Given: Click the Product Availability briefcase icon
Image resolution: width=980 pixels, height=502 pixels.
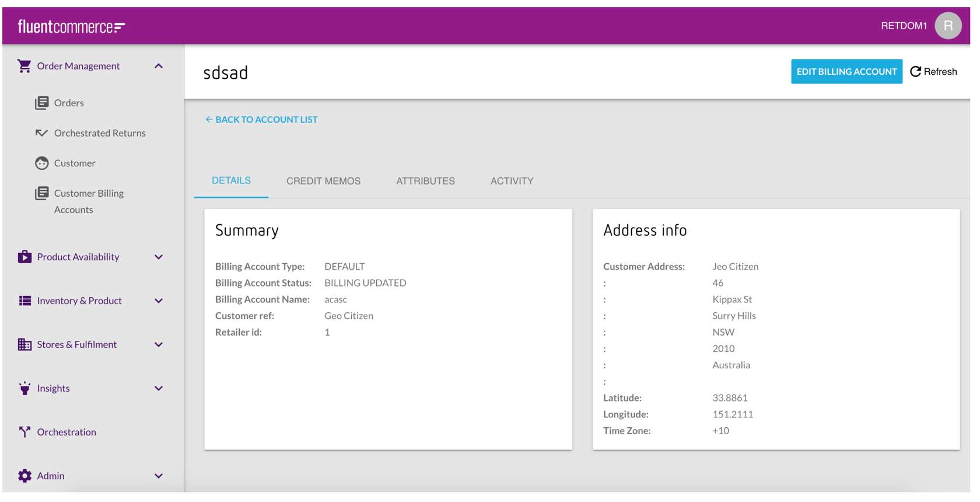Looking at the screenshot, I should click(24, 257).
